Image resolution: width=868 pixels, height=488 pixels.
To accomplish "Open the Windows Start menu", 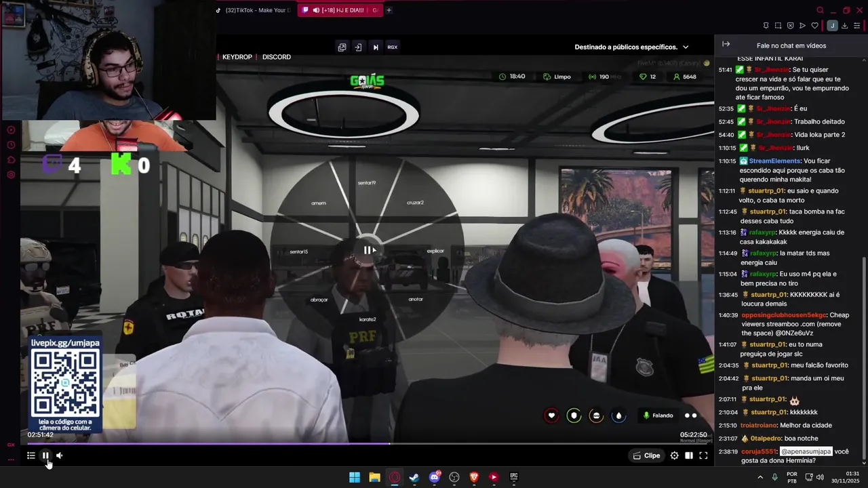I will [355, 477].
